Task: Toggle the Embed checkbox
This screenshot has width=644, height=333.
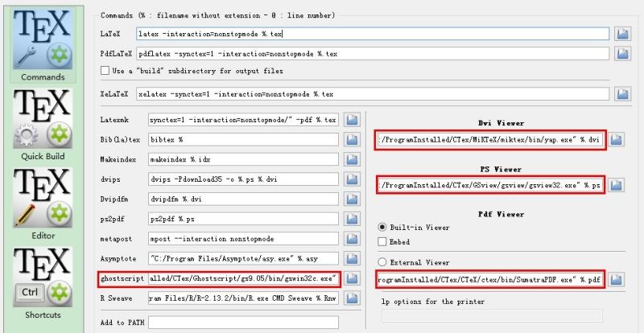Action: 382,242
